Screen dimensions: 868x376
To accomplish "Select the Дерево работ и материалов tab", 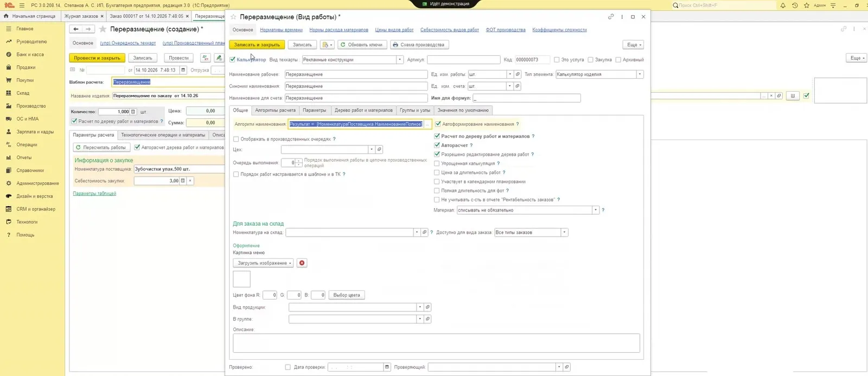I will (363, 110).
